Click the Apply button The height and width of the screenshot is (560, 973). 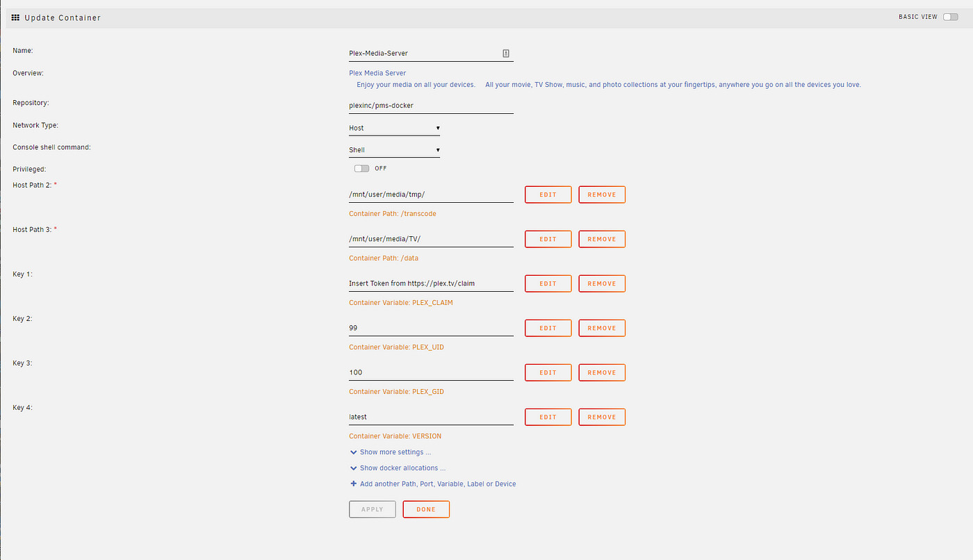click(372, 509)
